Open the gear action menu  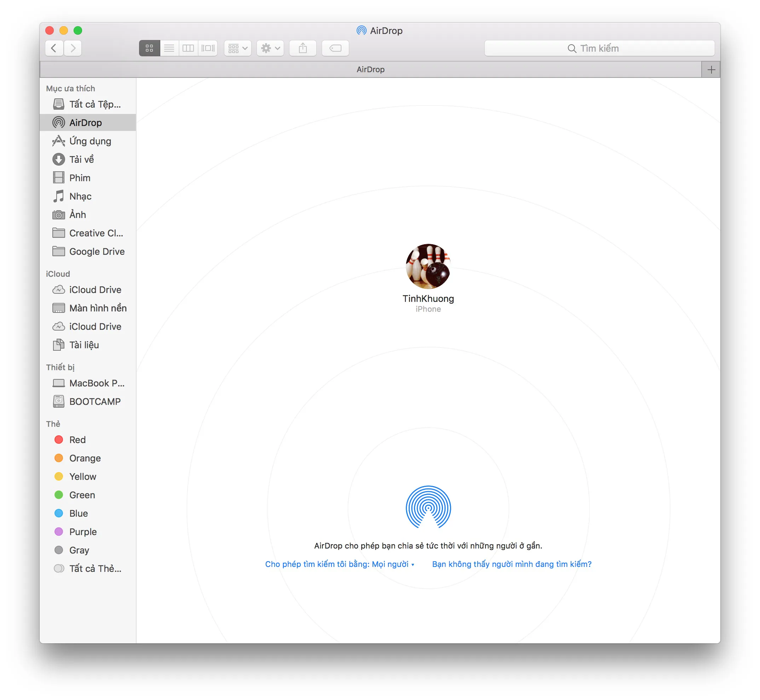click(x=270, y=48)
